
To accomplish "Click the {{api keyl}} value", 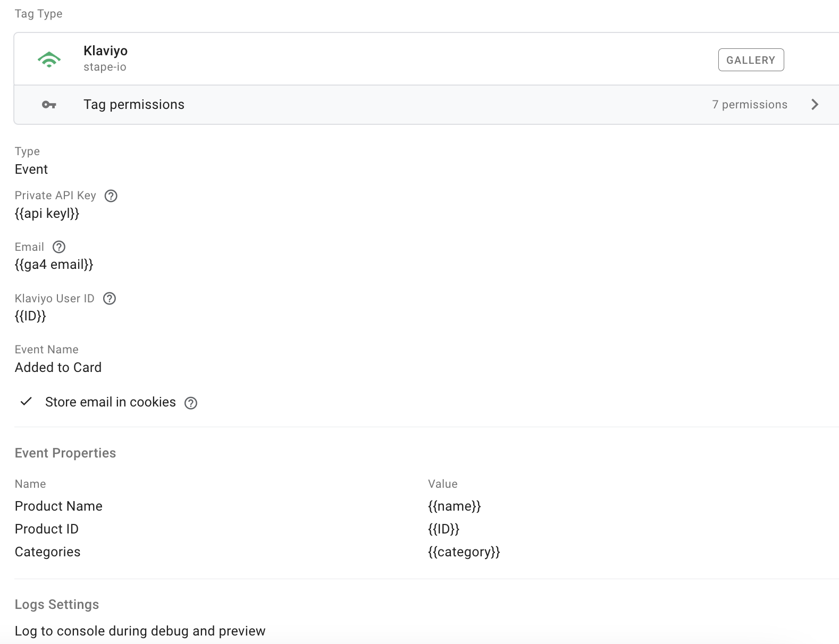I will point(47,214).
